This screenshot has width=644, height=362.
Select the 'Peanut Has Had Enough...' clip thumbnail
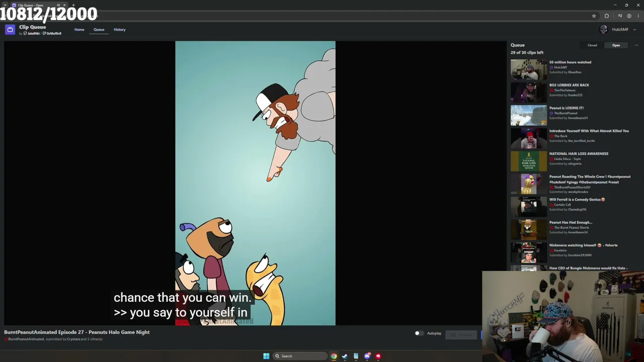pos(528,230)
